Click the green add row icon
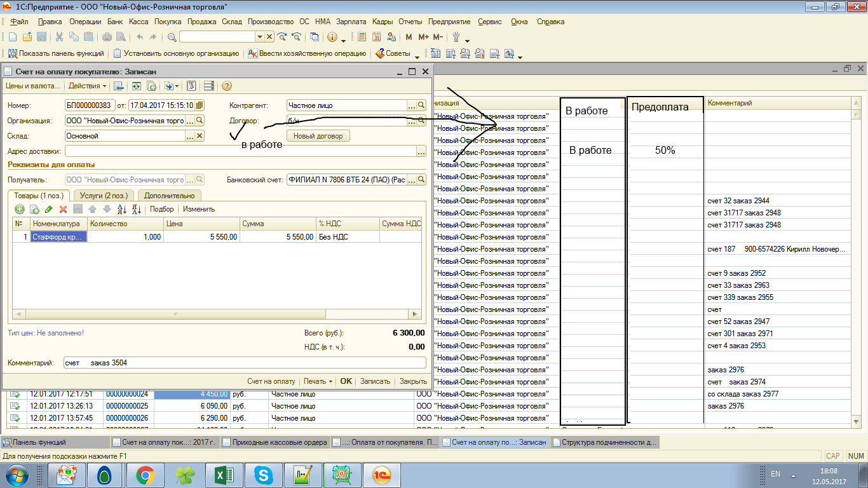 pos(20,209)
